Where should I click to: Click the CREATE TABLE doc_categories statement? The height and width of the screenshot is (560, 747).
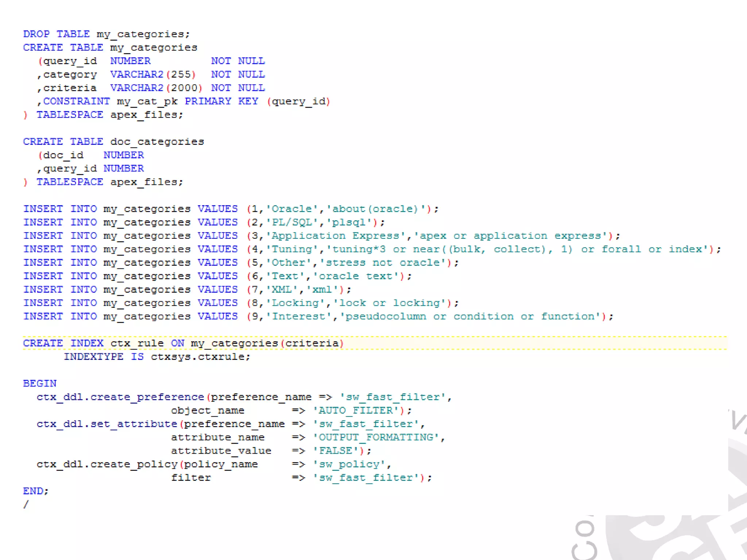click(x=113, y=141)
